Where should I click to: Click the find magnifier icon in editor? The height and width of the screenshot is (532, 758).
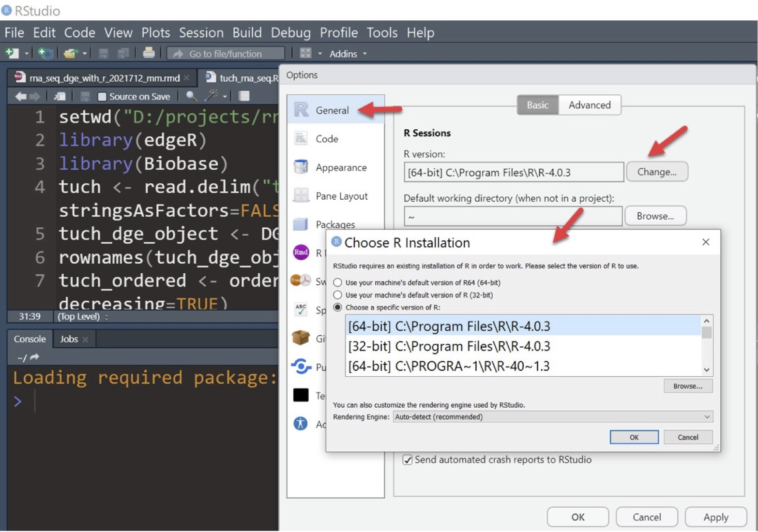[191, 96]
